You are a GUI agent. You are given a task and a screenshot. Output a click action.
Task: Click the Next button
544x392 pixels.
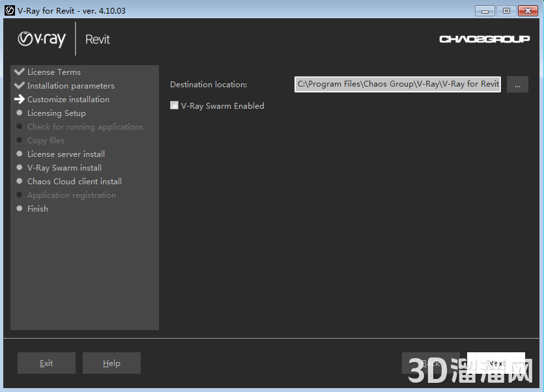(496, 363)
